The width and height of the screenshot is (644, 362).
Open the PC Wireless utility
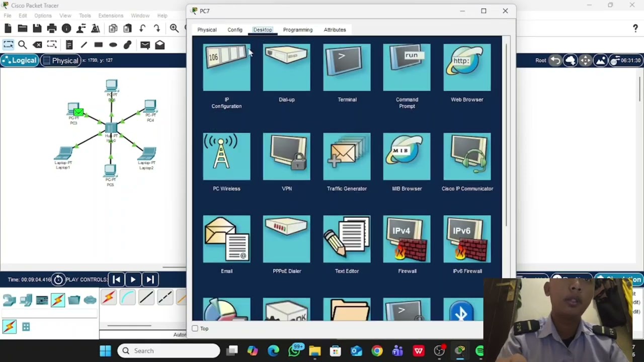point(226,156)
